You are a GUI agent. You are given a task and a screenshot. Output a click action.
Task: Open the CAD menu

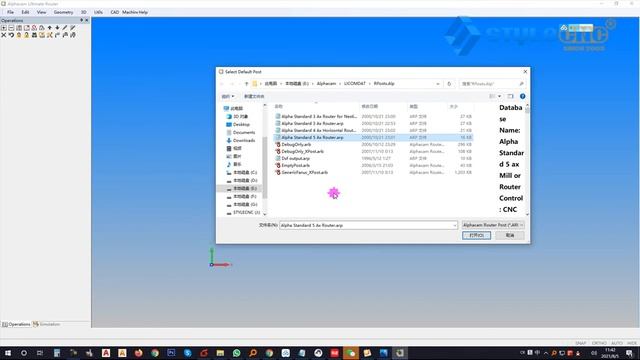[114, 12]
